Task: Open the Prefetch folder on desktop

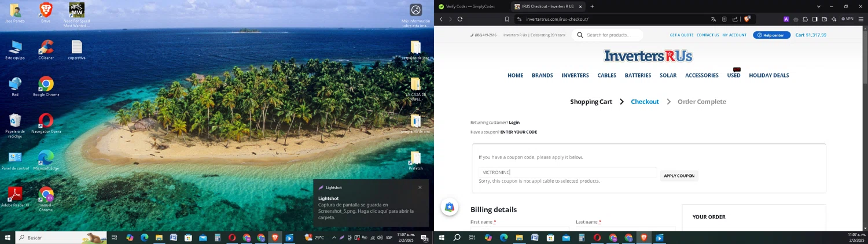Action: click(x=415, y=161)
